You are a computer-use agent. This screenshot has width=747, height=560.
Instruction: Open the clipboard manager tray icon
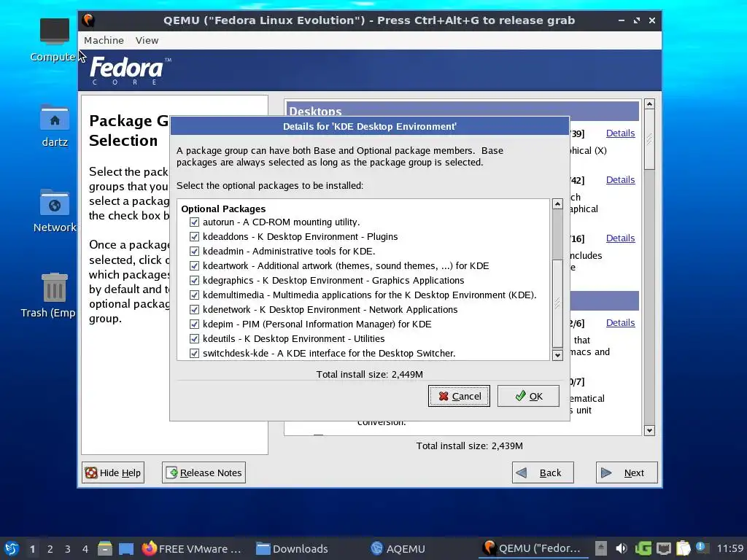click(683, 548)
